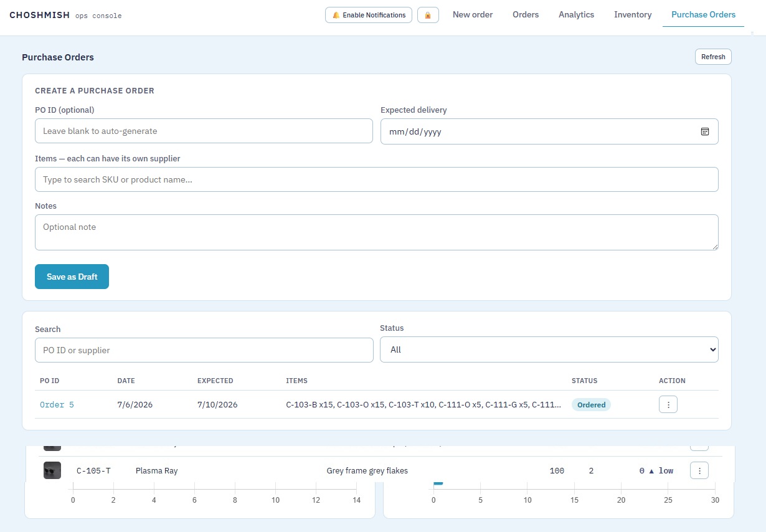Click the 100 value in C-105-T row
The width and height of the screenshot is (766, 532).
point(557,470)
